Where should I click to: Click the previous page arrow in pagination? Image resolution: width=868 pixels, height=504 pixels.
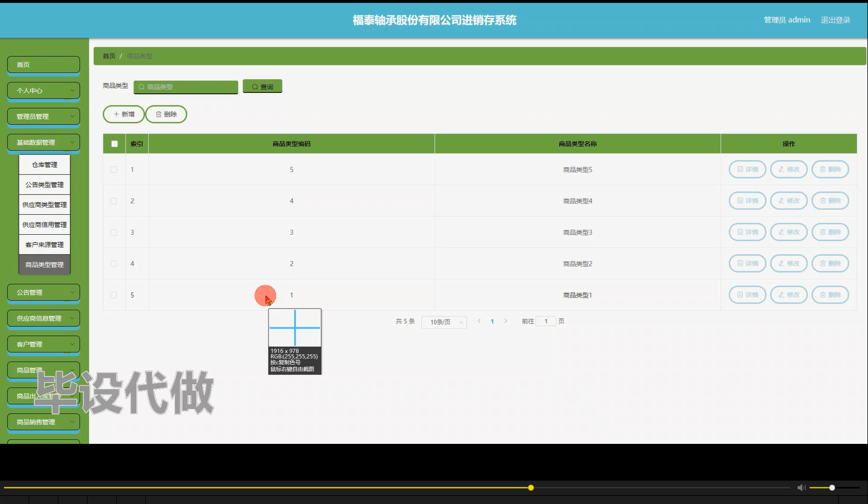pyautogui.click(x=479, y=321)
